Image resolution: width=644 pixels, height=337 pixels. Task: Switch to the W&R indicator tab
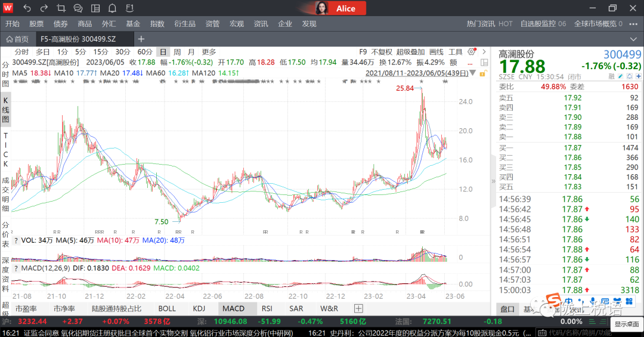point(329,308)
